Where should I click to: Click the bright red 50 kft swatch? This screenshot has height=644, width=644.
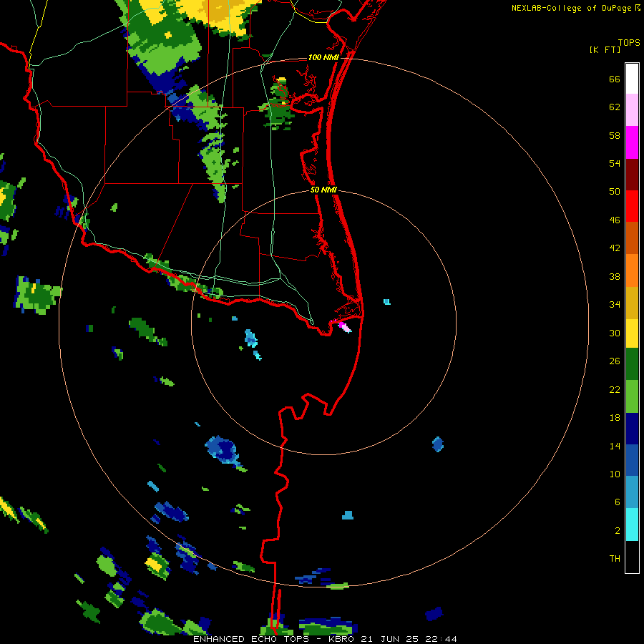pos(632,206)
